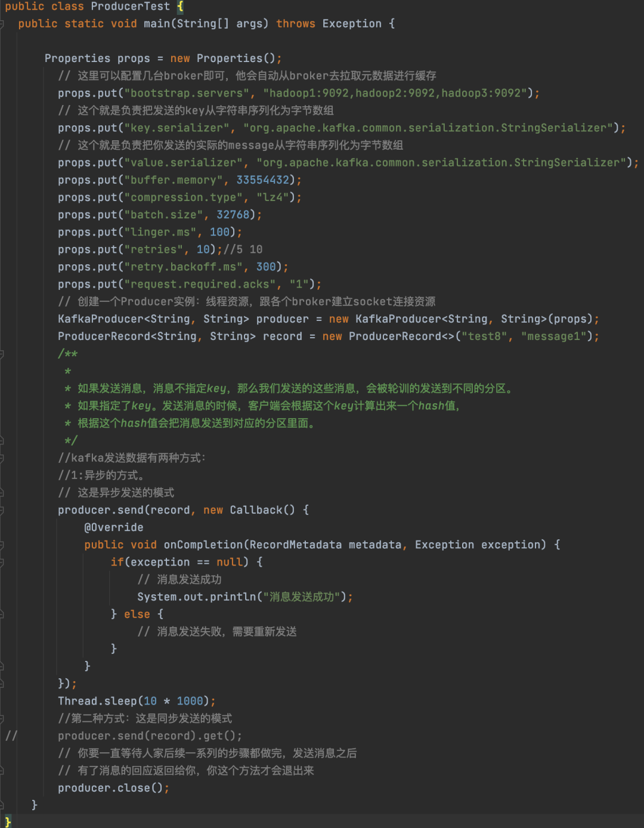The image size is (644, 828).
Task: Collapse the //第二种方式 comment block marker
Action: click(2, 718)
